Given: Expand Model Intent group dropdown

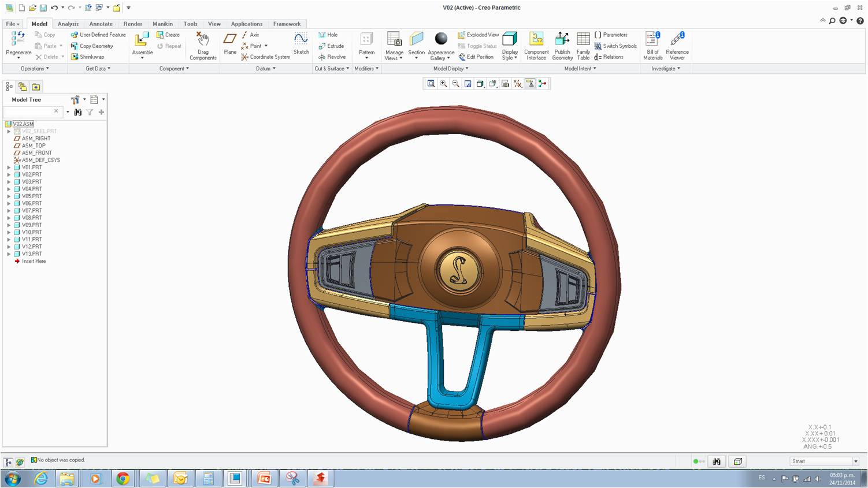Looking at the screenshot, I should [580, 69].
